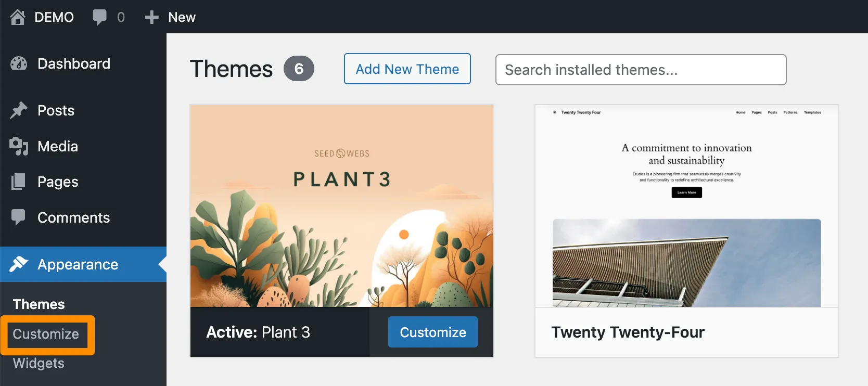Select the Customize submenu link
The width and height of the screenshot is (868, 386).
pos(46,334)
